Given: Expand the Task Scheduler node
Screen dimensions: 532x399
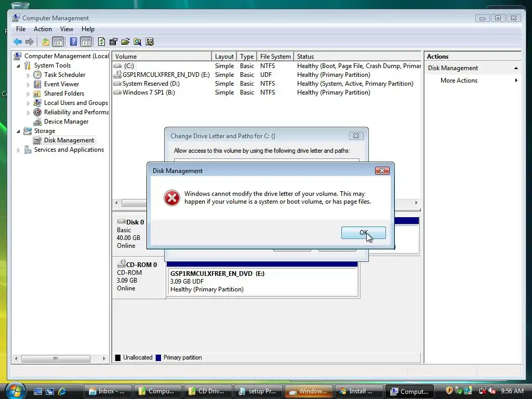Looking at the screenshot, I should [x=28, y=75].
